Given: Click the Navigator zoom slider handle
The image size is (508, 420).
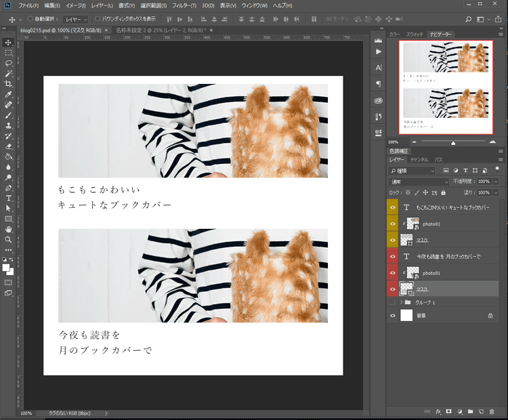Looking at the screenshot, I should click(453, 143).
